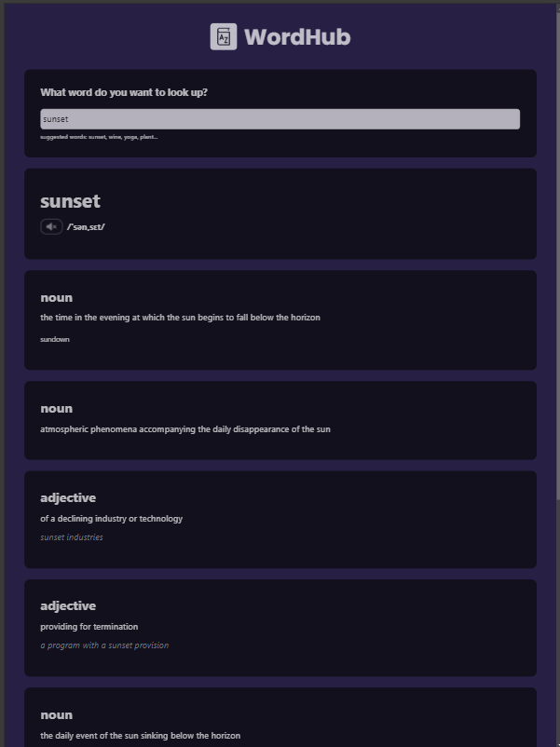
Task: Click the 'atmospheric phenomena' definition text
Action: pos(185,429)
